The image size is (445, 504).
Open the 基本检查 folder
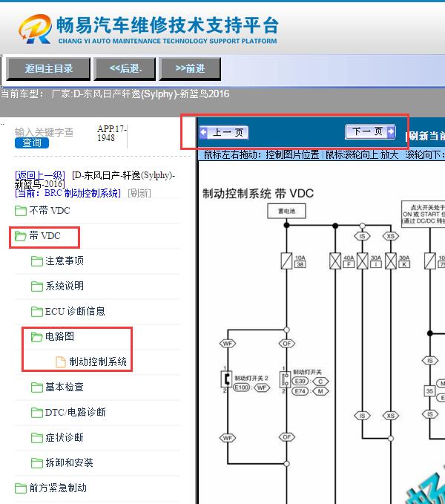pos(65,387)
